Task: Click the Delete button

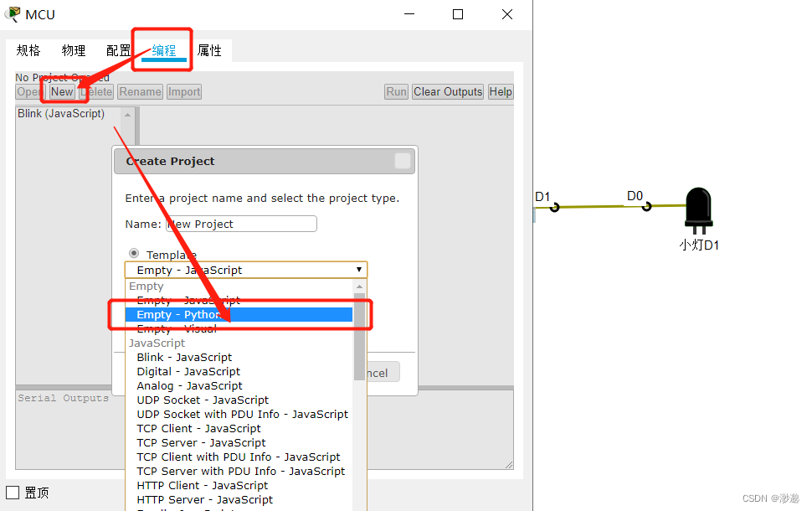Action: [96, 92]
